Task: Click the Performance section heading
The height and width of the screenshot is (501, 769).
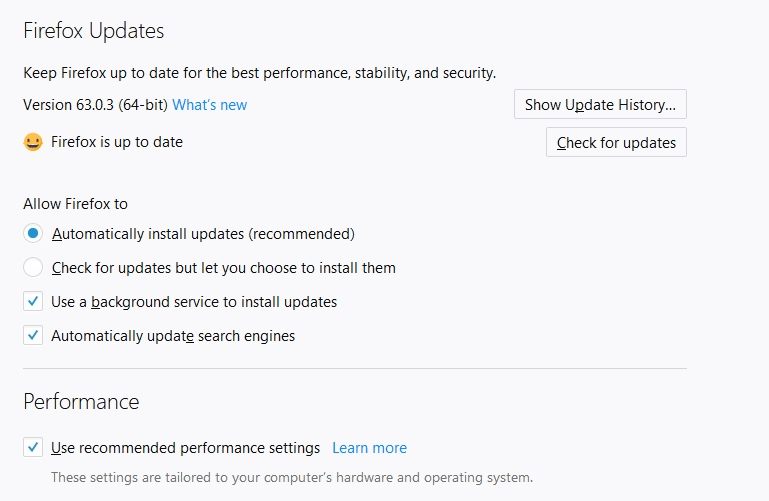Action: [81, 402]
